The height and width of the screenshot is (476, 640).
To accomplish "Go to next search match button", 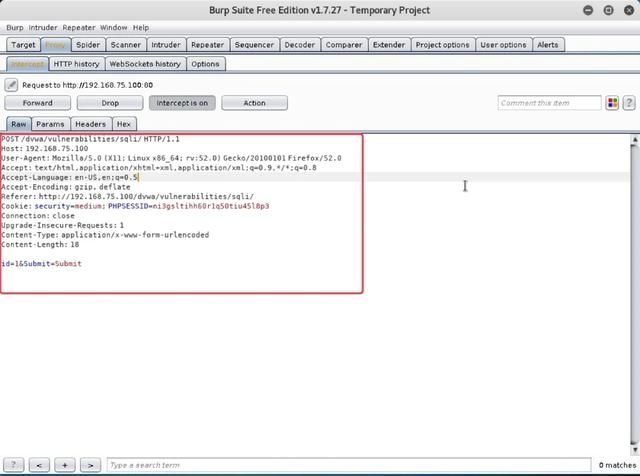I will (x=90, y=465).
